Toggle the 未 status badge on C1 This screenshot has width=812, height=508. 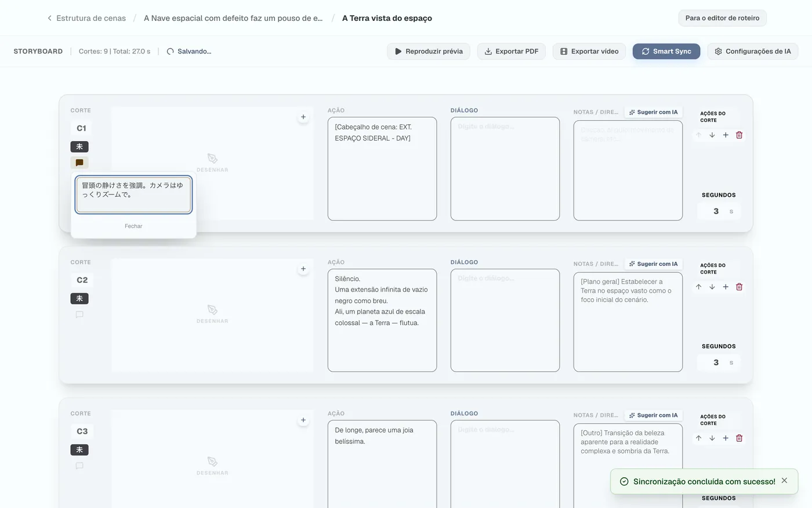pos(79,146)
